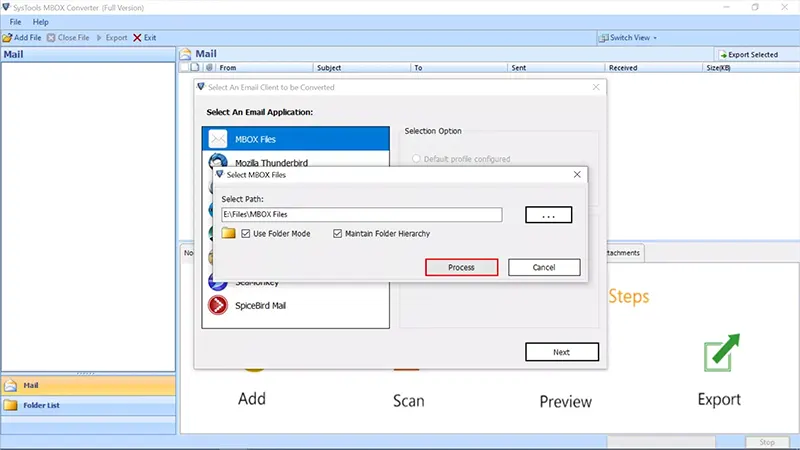The height and width of the screenshot is (450, 800).
Task: Click the Export Selected green arrow icon
Action: click(723, 55)
